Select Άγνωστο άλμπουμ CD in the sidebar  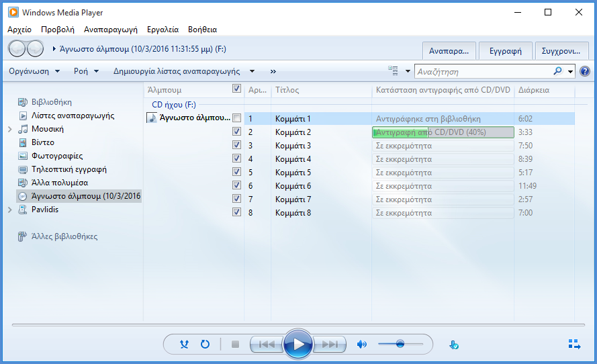[x=79, y=196]
